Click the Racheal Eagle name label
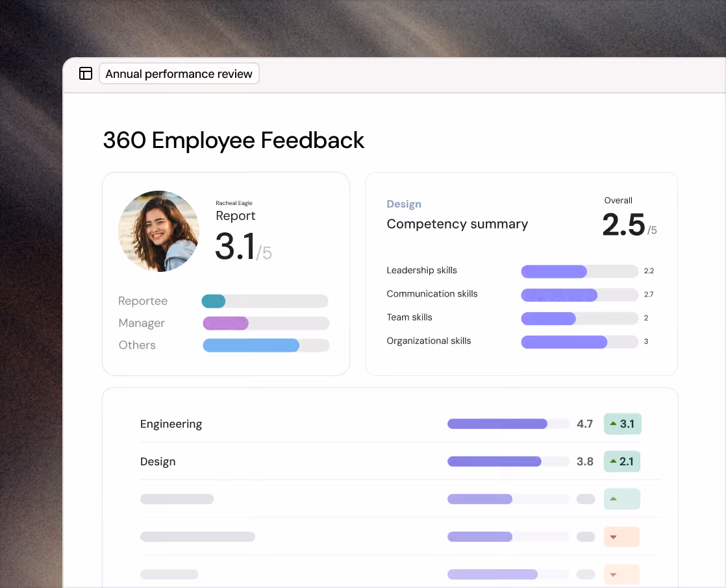This screenshot has height=588, width=726. [x=234, y=203]
